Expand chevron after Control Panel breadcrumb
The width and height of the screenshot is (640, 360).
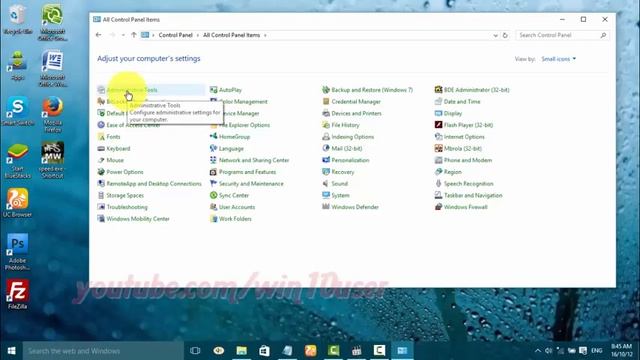click(x=198, y=36)
